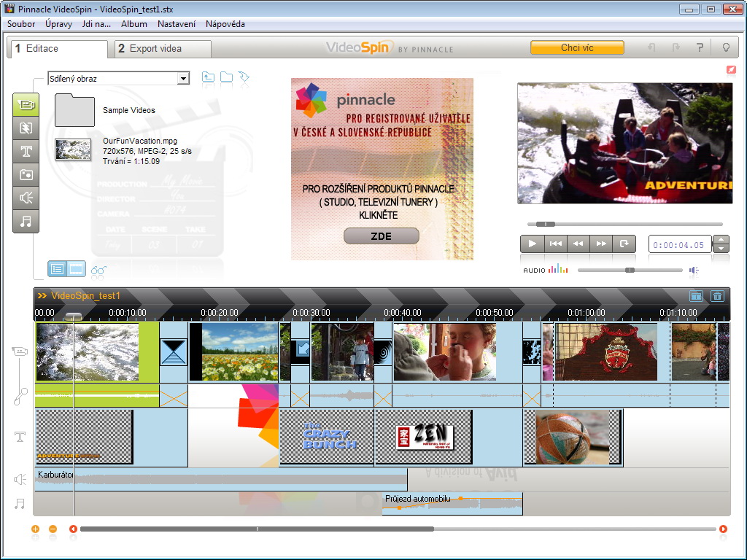The height and width of the screenshot is (560, 747).
Task: Toggle loop playback button
Action: pyautogui.click(x=624, y=244)
